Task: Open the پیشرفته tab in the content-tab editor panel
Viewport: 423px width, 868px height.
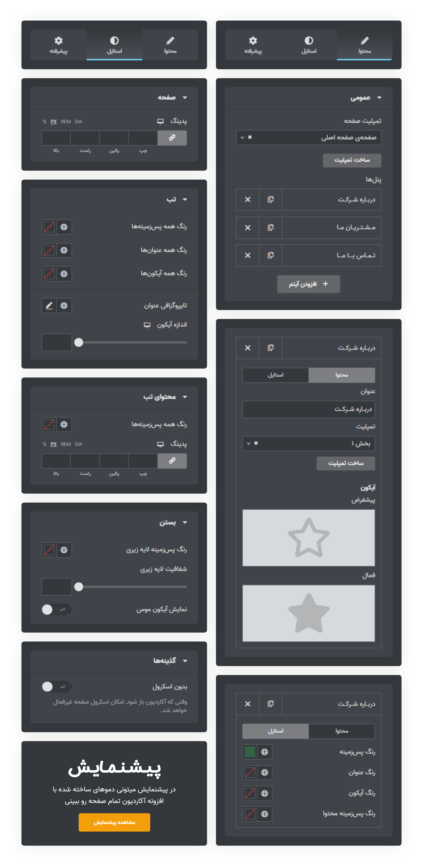Action: pyautogui.click(x=253, y=45)
